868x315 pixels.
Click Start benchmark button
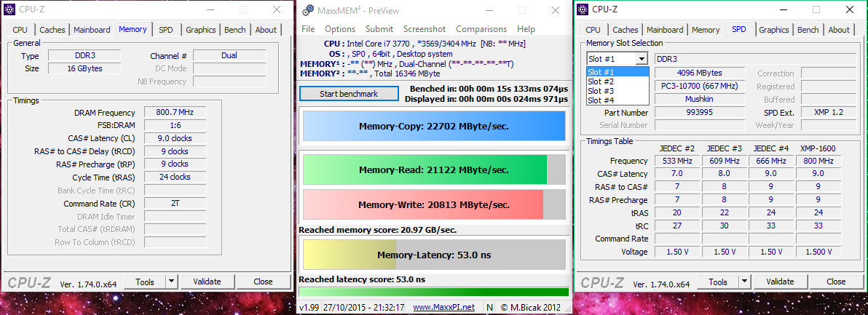coord(349,94)
